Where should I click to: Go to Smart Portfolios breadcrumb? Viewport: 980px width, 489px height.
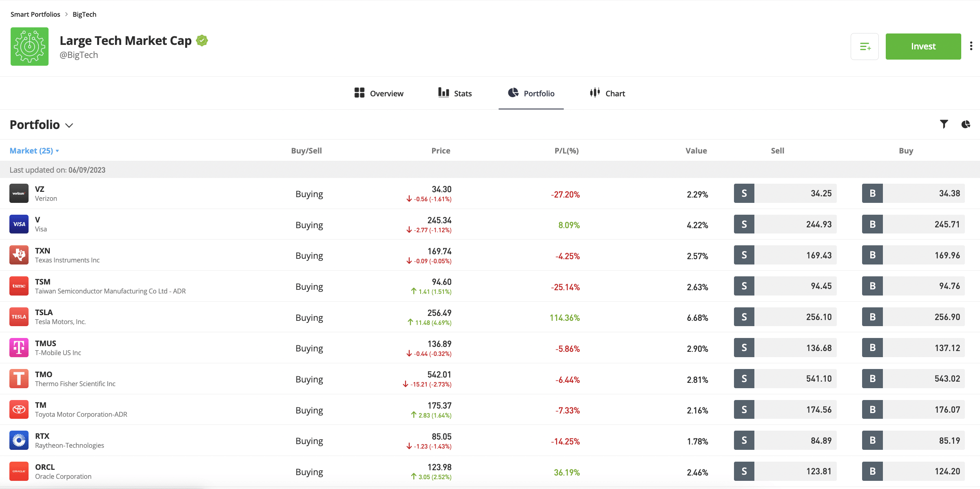35,14
